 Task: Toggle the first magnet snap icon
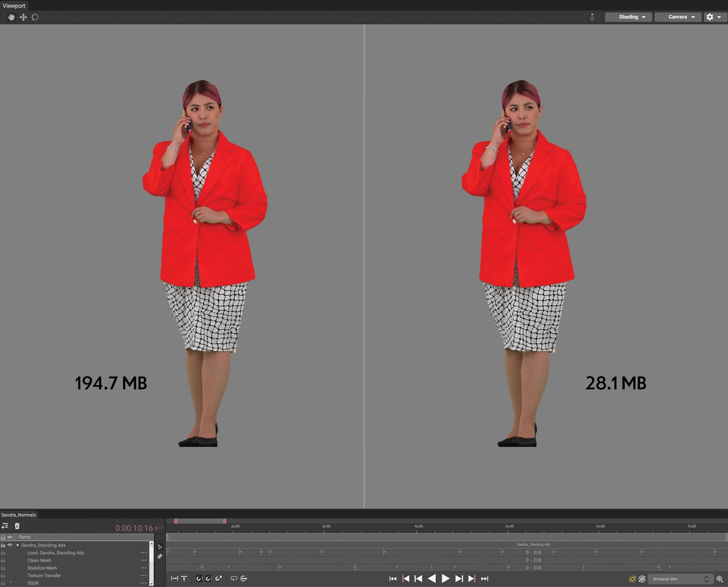pyautogui.click(x=199, y=579)
